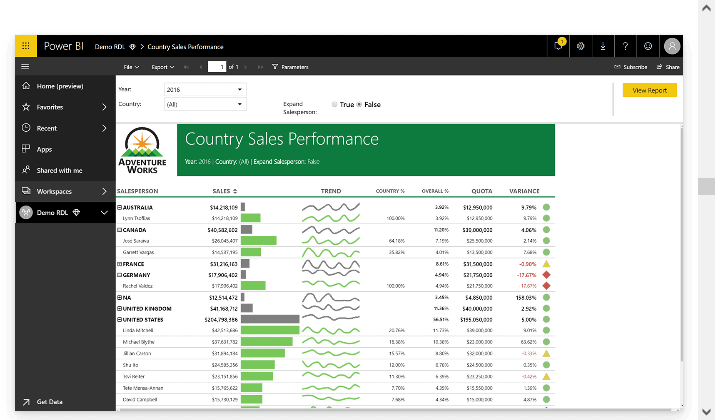Click the View Report button
The image size is (715, 420).
tap(650, 90)
